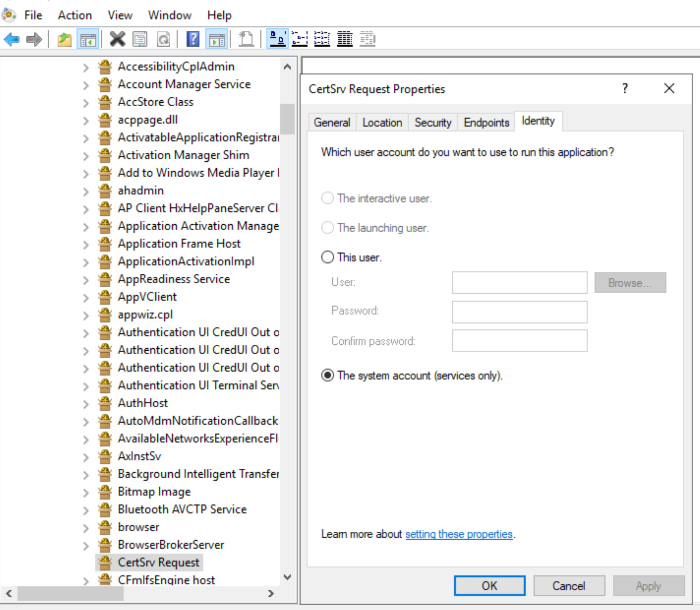Toggle Show/Hide Action Pane icon
Viewport: 700px width, 610px height.
coord(217,39)
